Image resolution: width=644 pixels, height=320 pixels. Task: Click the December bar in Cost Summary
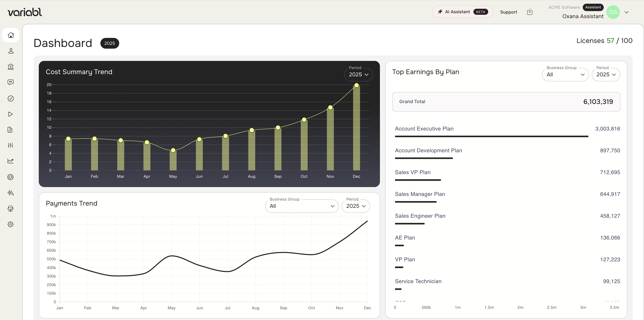click(x=357, y=128)
